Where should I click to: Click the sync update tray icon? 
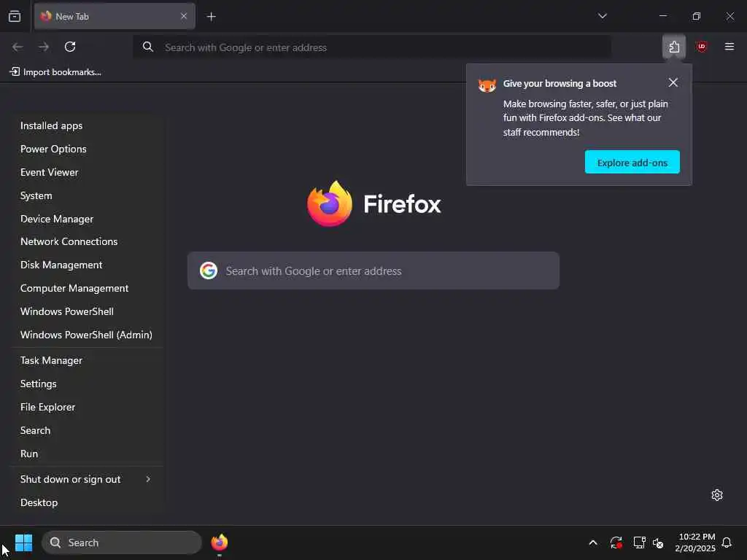pyautogui.click(x=616, y=542)
